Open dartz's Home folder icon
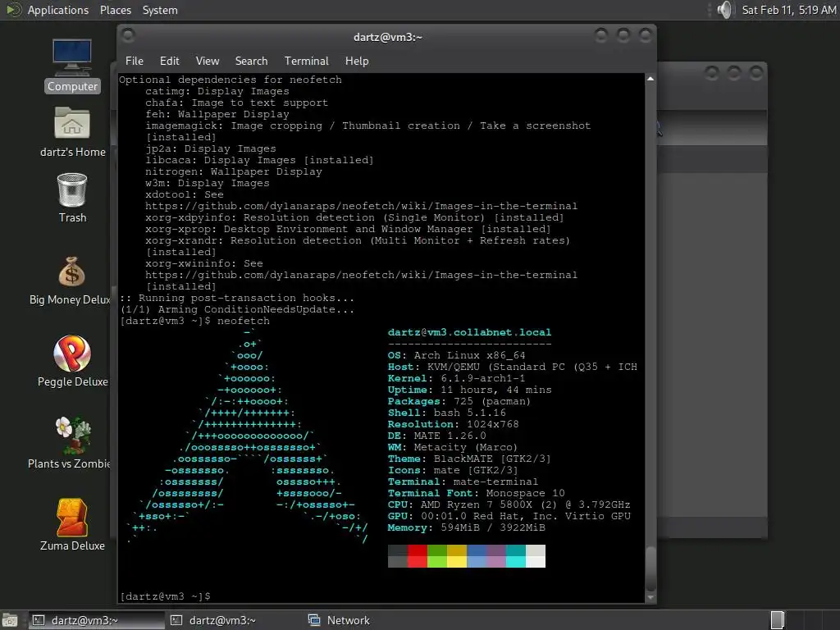This screenshot has width=840, height=630. tap(72, 132)
